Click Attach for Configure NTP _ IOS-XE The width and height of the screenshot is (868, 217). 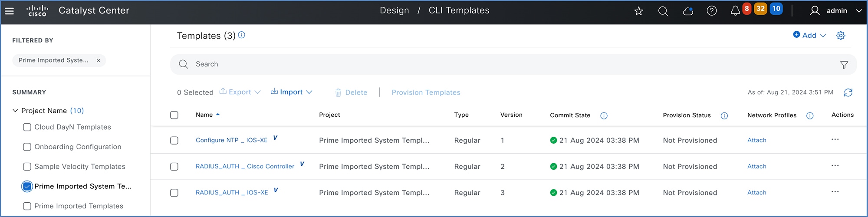pos(756,140)
